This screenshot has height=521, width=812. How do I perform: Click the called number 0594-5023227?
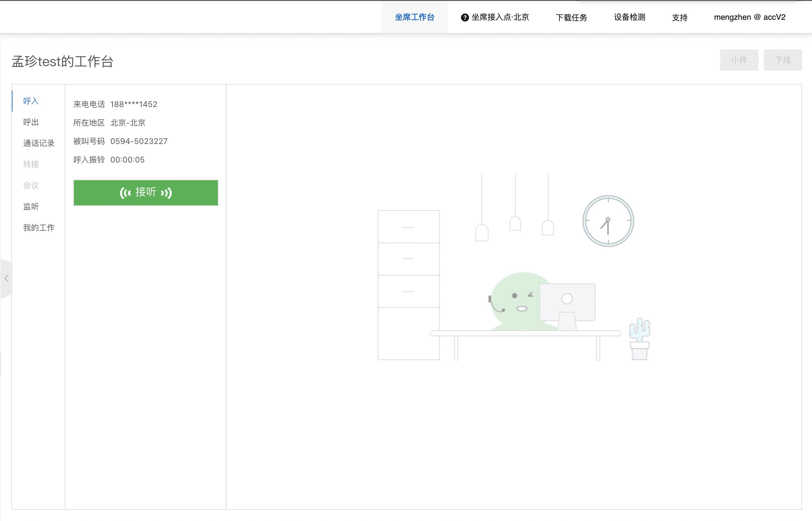pos(139,141)
